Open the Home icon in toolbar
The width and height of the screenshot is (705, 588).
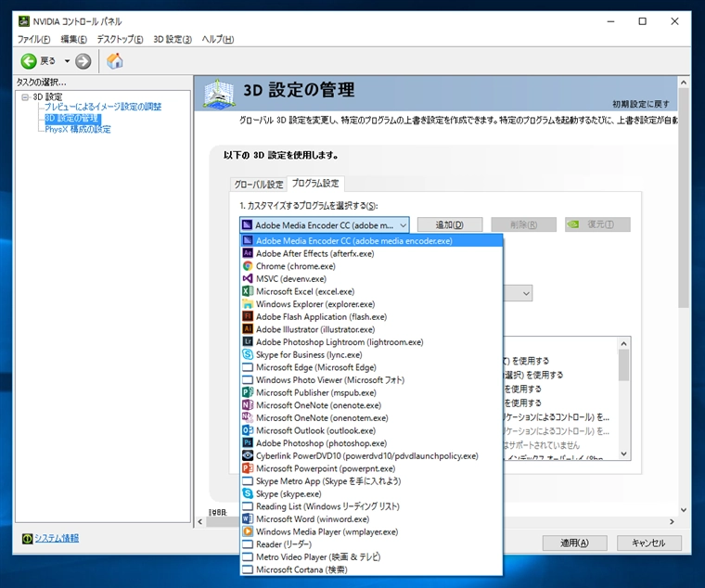115,60
